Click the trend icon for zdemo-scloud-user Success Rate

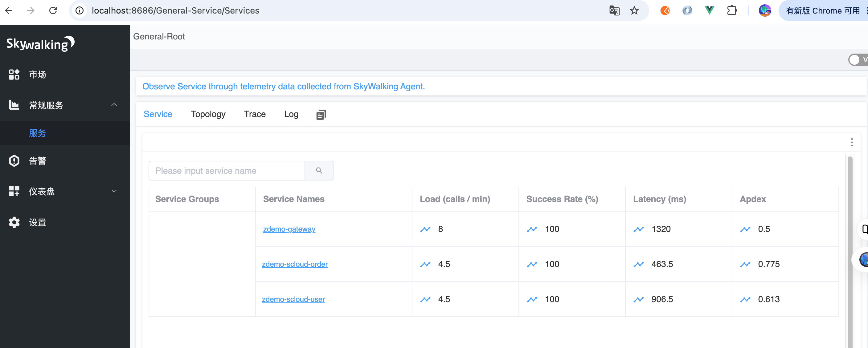tap(532, 299)
